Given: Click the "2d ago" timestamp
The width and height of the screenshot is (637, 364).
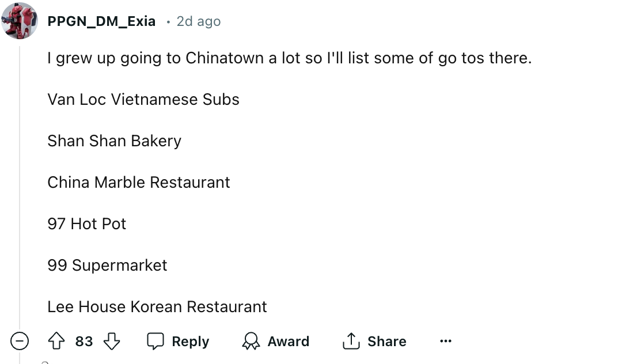Looking at the screenshot, I should (199, 21).
